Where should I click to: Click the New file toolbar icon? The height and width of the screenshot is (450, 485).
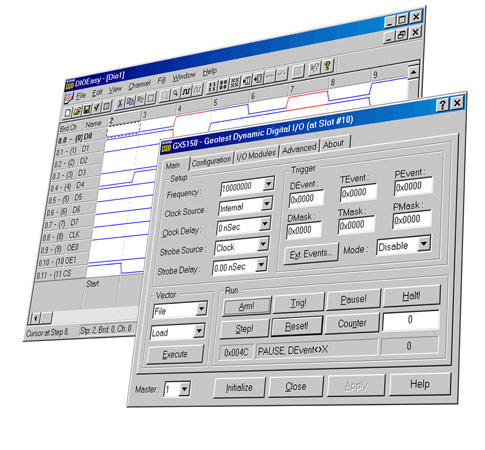67,112
